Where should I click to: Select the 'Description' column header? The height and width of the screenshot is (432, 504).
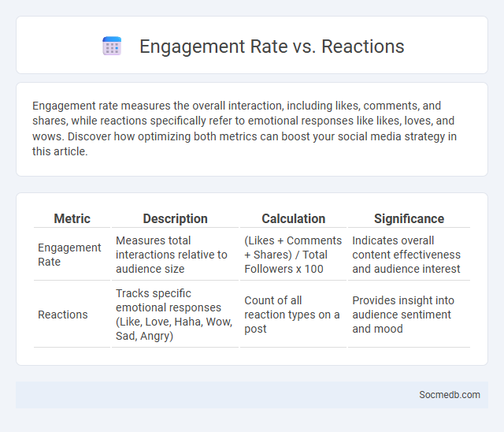click(175, 218)
